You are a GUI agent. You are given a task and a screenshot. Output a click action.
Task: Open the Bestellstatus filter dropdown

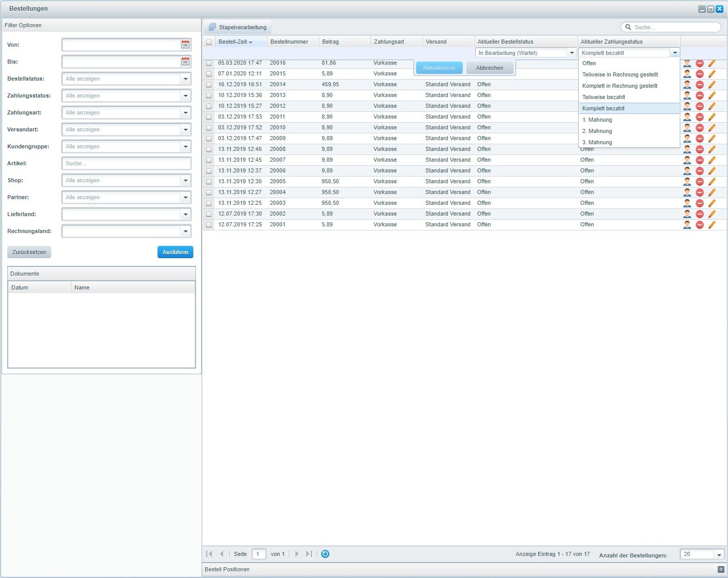pos(186,79)
